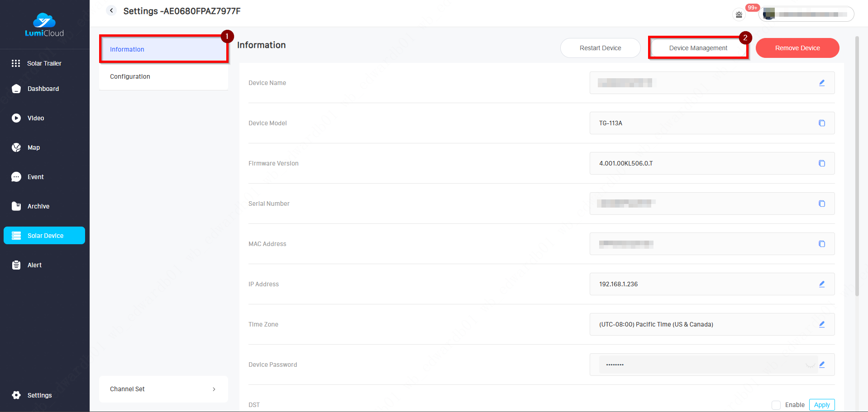This screenshot has width=868, height=412.
Task: Click the Restart Device button
Action: click(x=600, y=48)
